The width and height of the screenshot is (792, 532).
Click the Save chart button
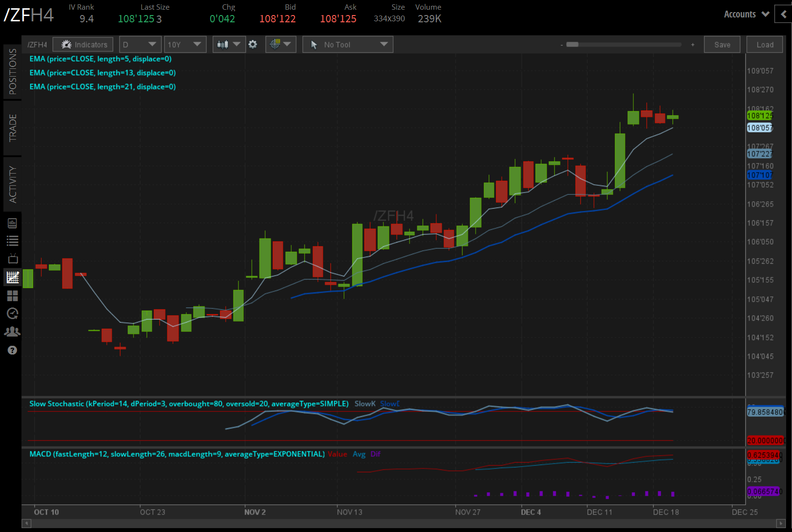pos(722,45)
